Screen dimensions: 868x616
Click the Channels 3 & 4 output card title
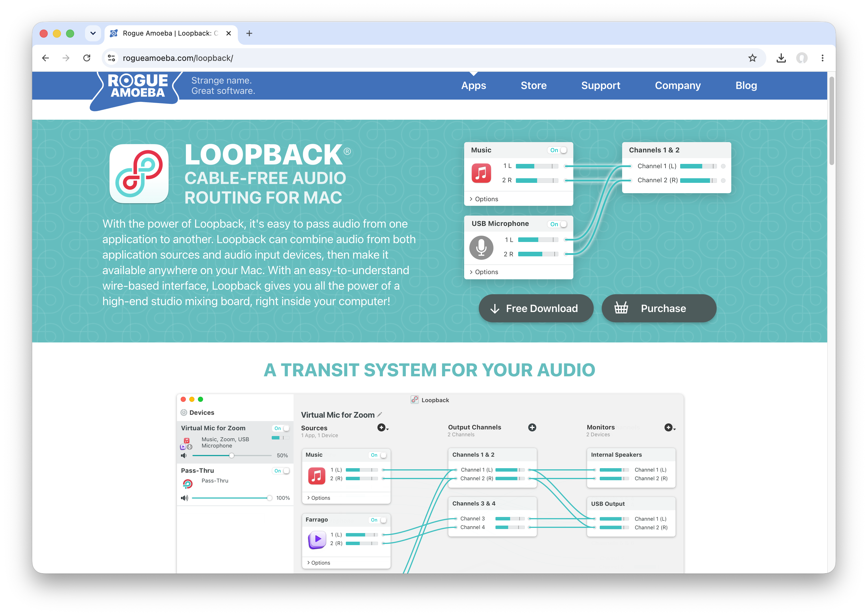(474, 503)
